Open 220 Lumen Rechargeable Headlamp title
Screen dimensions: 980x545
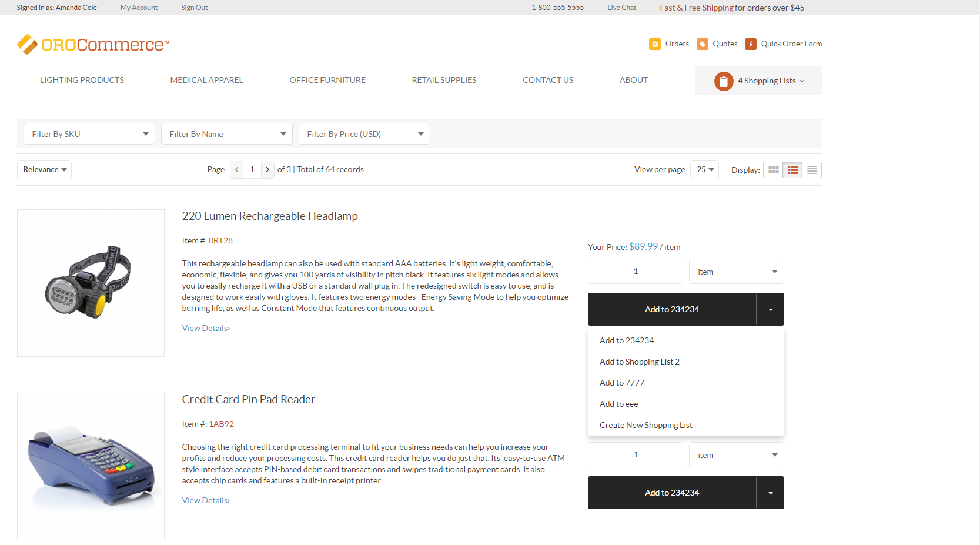click(270, 216)
